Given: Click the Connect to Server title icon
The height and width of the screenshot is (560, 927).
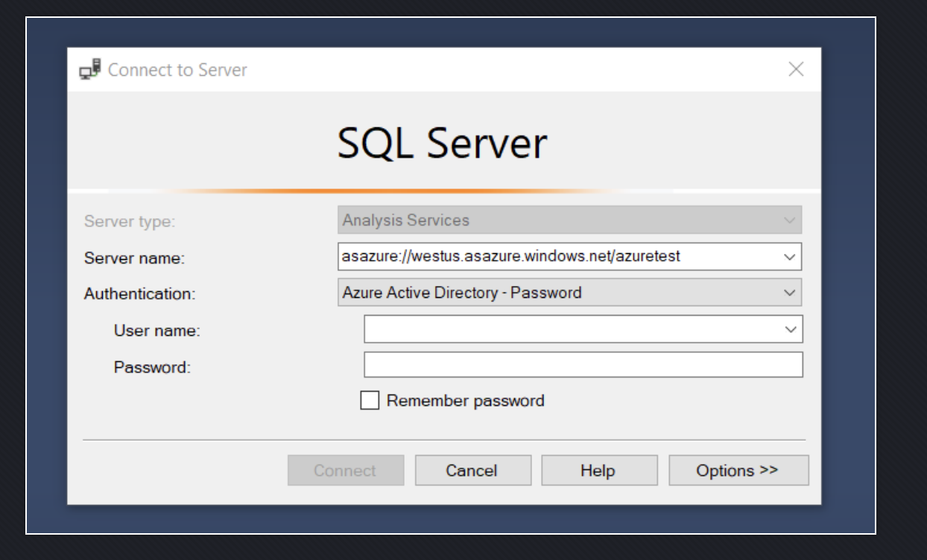Looking at the screenshot, I should tap(89, 69).
